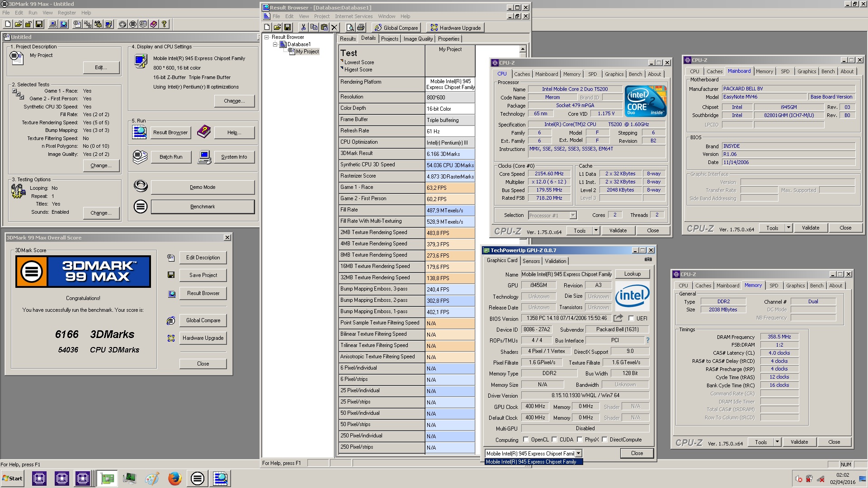Switch to Image Quality tab in Result Browser
Screen dimensions: 868x488
point(418,39)
